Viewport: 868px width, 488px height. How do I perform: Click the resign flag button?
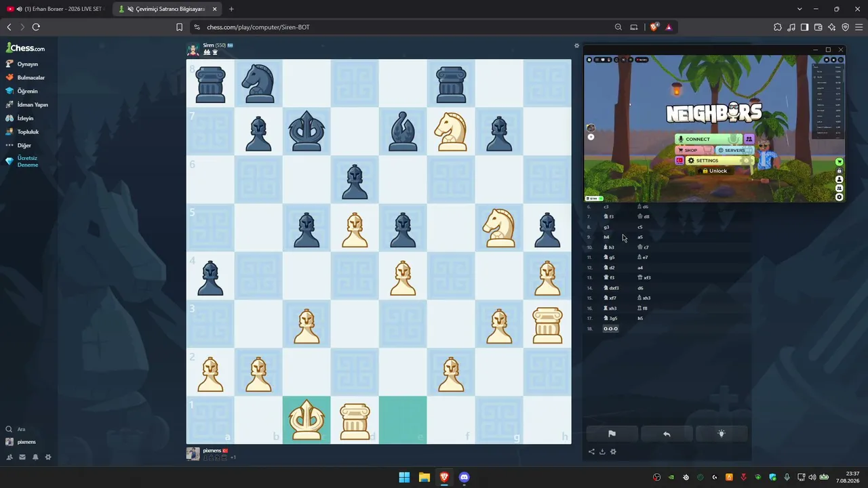pyautogui.click(x=612, y=434)
